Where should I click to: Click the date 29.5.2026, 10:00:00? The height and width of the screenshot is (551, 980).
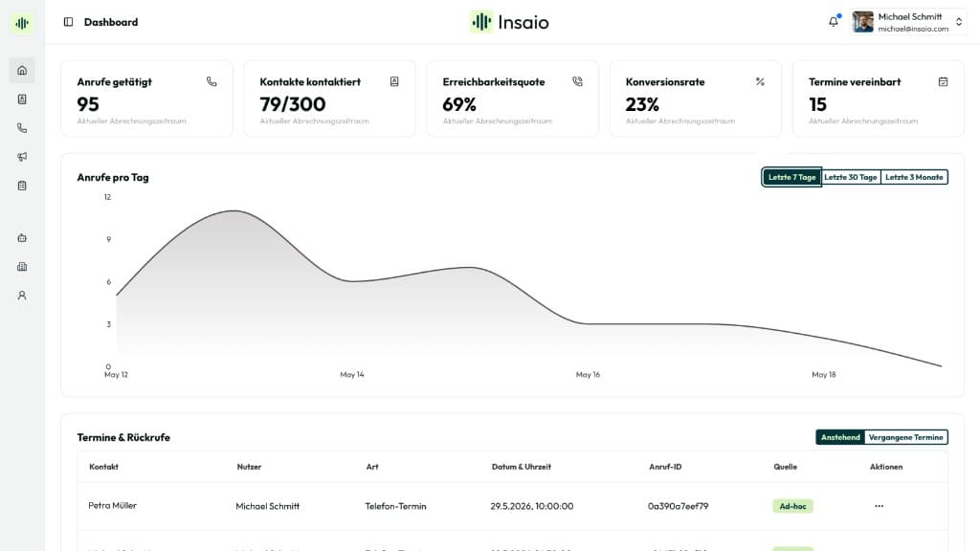point(532,506)
